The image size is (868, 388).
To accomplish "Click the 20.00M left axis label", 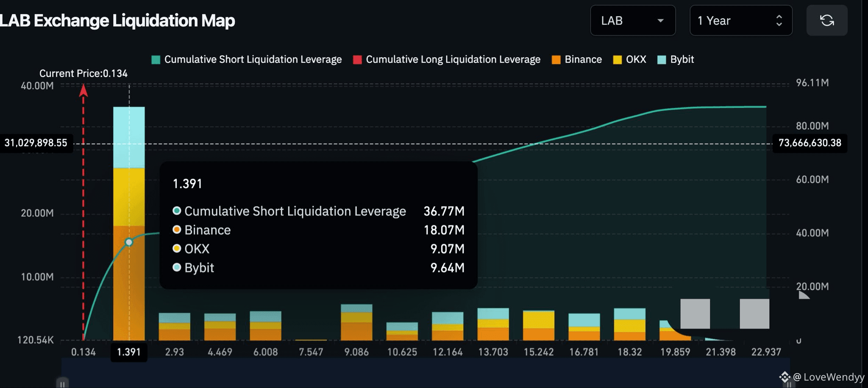I will tap(37, 213).
